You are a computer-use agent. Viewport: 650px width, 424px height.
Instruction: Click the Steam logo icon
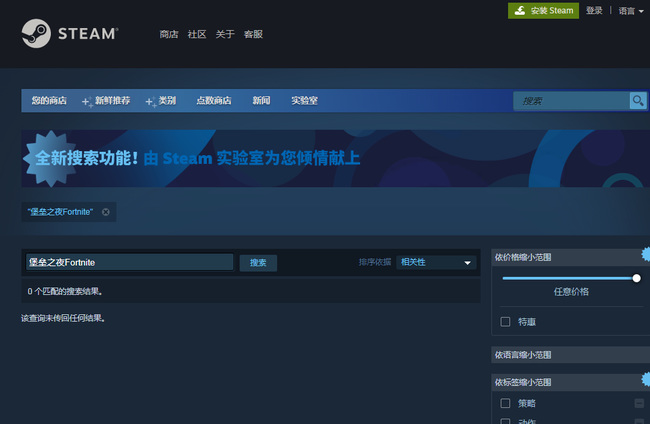[36, 33]
